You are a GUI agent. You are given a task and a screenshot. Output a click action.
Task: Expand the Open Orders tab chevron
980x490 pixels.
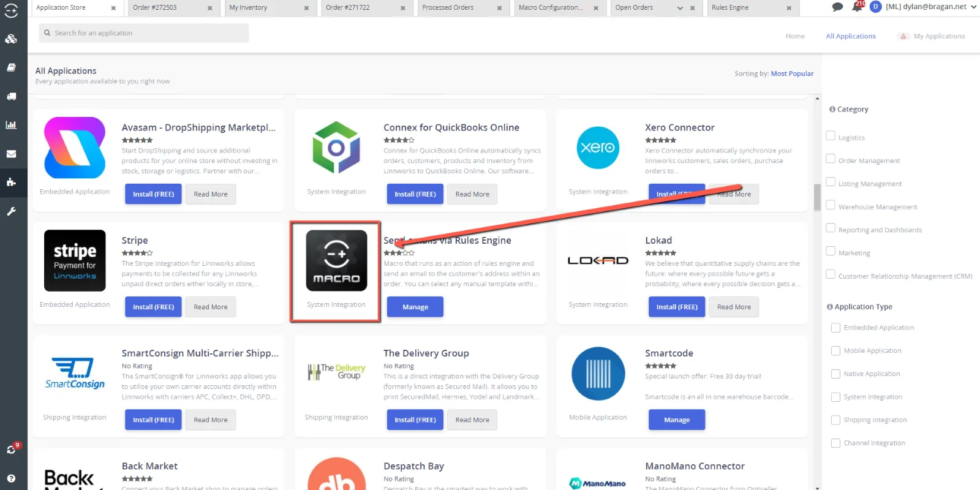tap(680, 8)
